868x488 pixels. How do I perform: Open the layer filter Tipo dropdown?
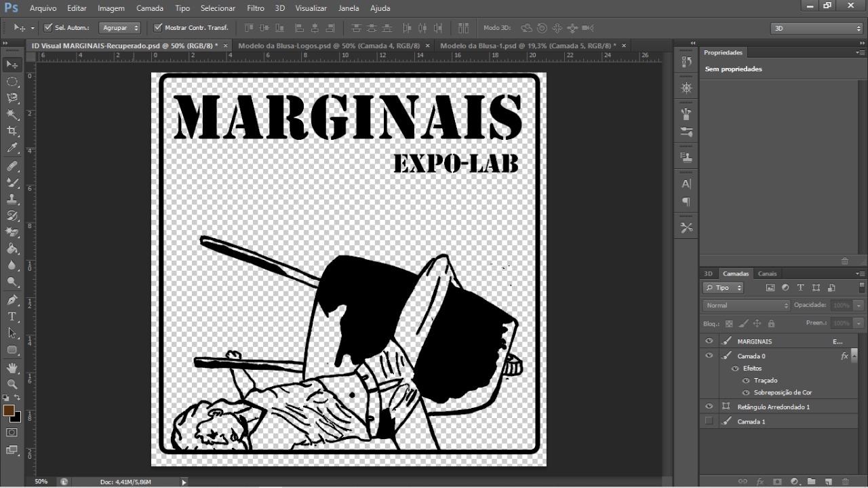pyautogui.click(x=724, y=288)
